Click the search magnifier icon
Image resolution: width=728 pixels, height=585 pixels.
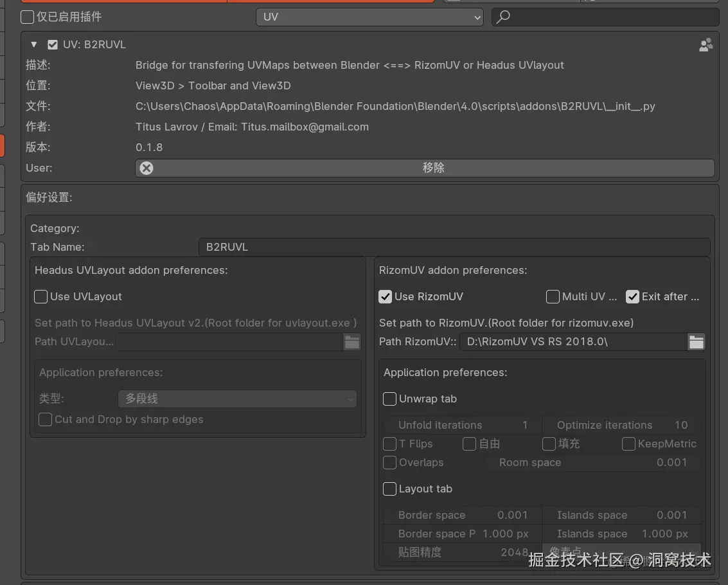click(503, 17)
